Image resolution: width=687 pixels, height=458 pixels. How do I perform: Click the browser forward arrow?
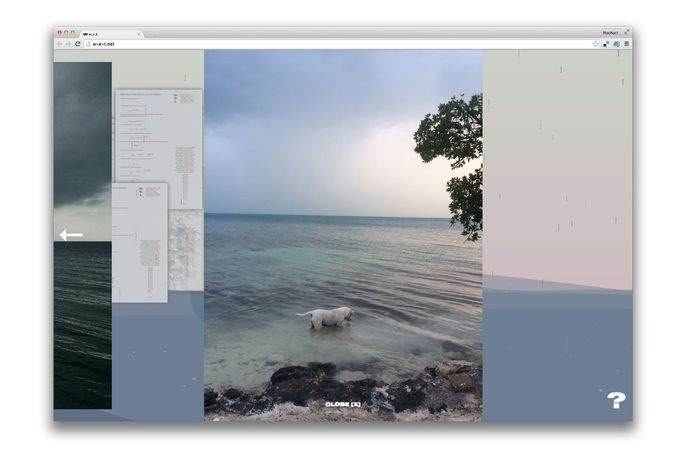(x=68, y=44)
